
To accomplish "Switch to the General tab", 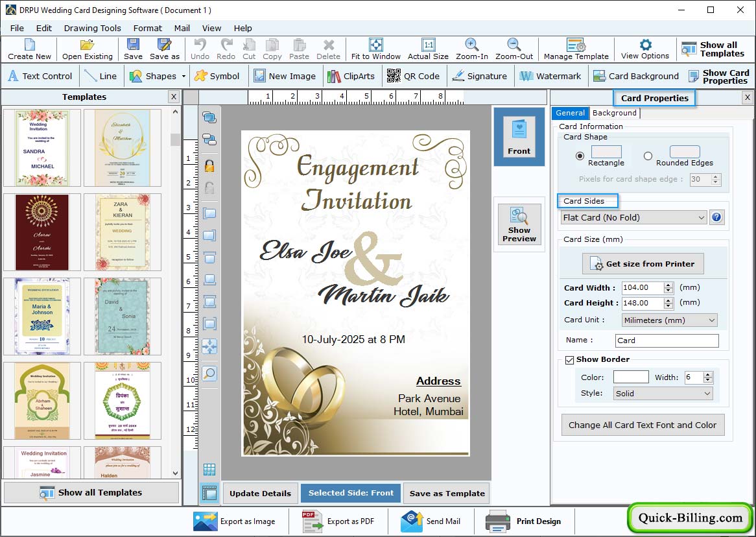I will click(570, 113).
